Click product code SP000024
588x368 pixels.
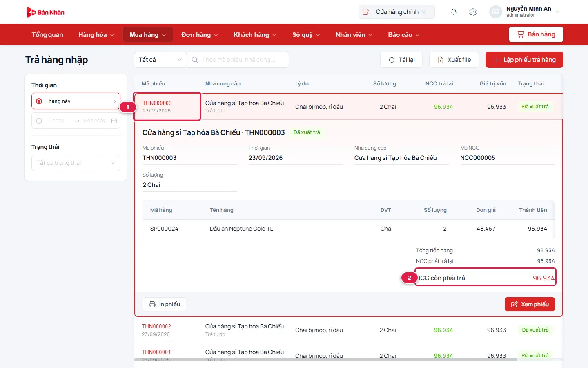164,229
